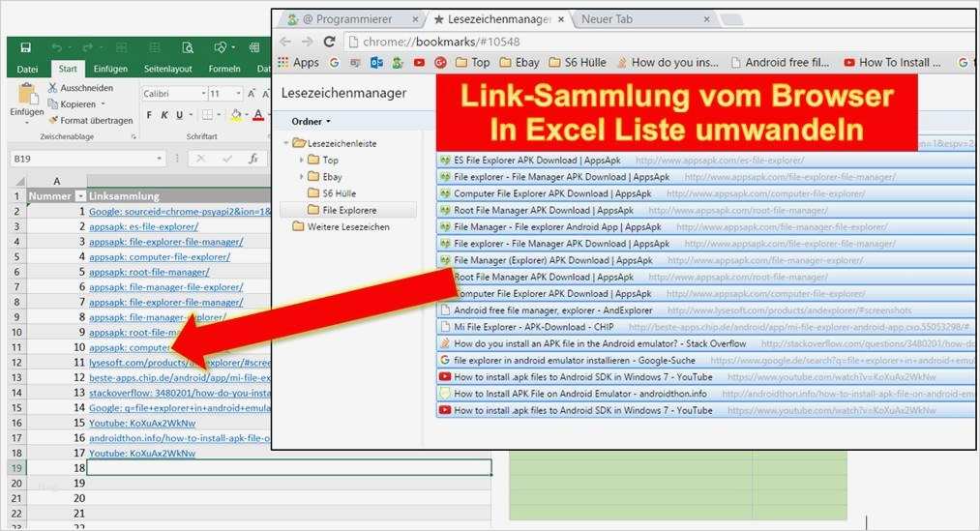Open the underline style dropdown arrow
980x531 pixels.
pyautogui.click(x=190, y=115)
